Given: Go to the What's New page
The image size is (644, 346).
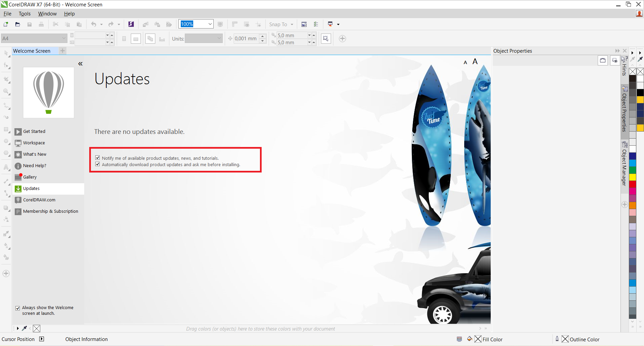Looking at the screenshot, I should point(35,154).
